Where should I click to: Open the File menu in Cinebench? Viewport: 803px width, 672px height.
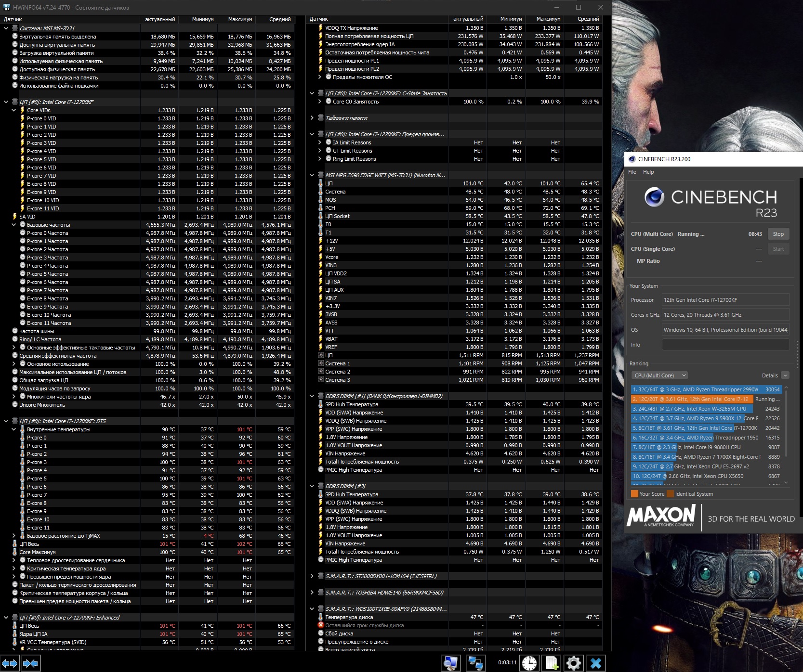point(632,172)
